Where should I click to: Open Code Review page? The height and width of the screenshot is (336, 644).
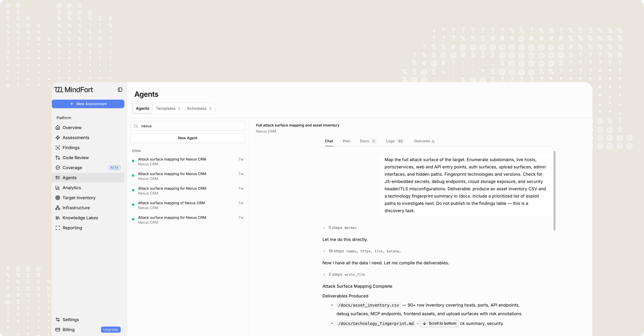coord(88,158)
